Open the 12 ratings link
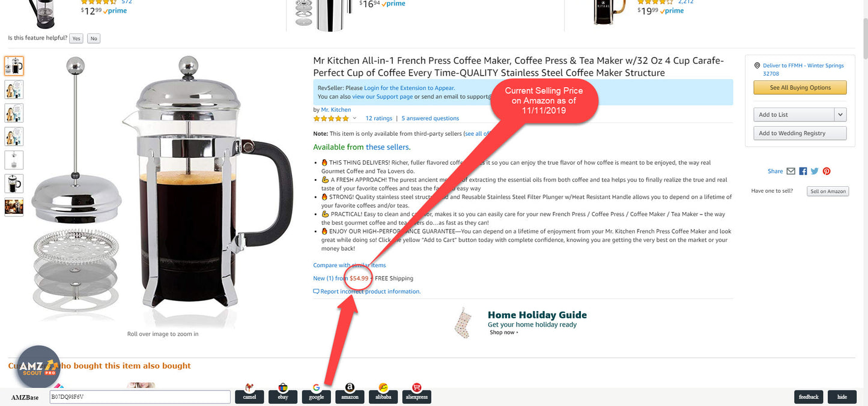868x406 pixels. coord(378,118)
